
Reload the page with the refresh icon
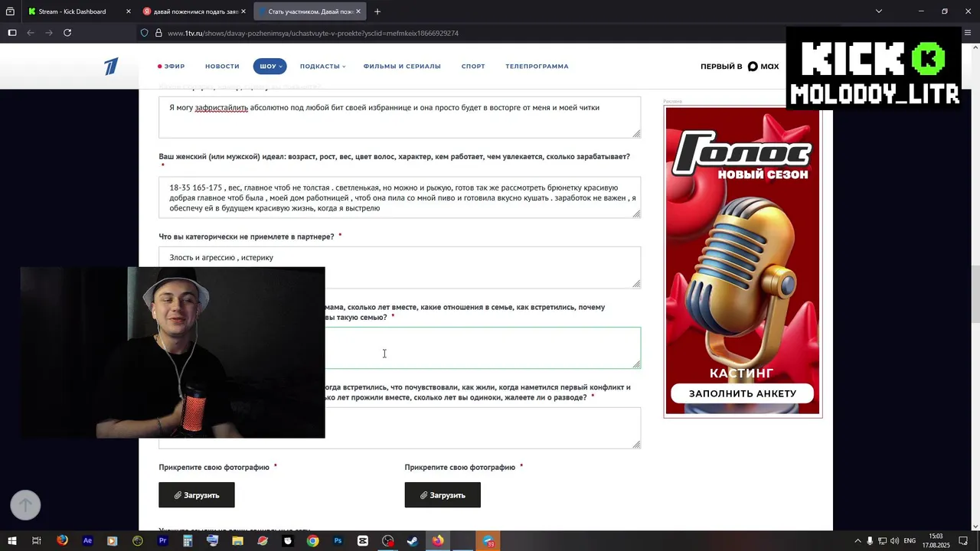[67, 33]
